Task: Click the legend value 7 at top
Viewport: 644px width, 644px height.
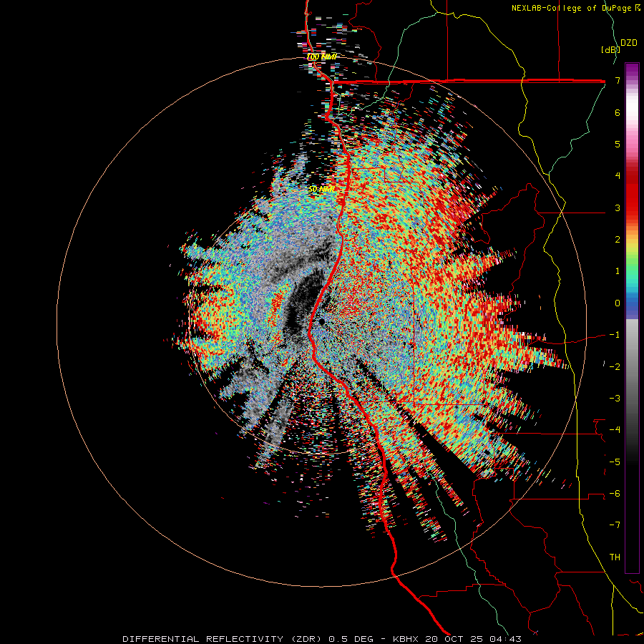Action: coord(618,80)
